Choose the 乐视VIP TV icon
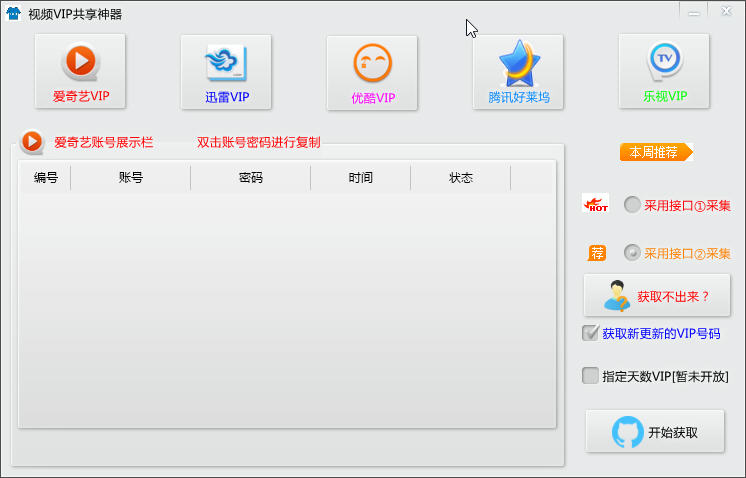 [x=664, y=71]
